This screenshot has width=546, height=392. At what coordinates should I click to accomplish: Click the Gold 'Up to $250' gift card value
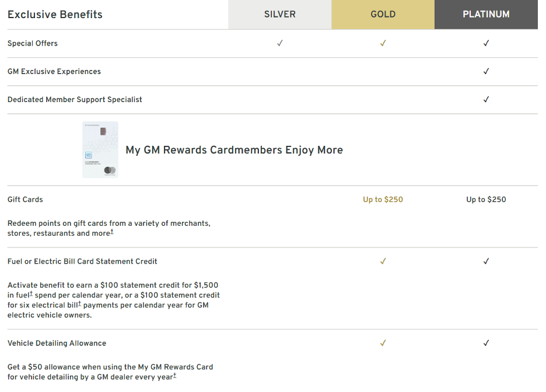coord(383,199)
